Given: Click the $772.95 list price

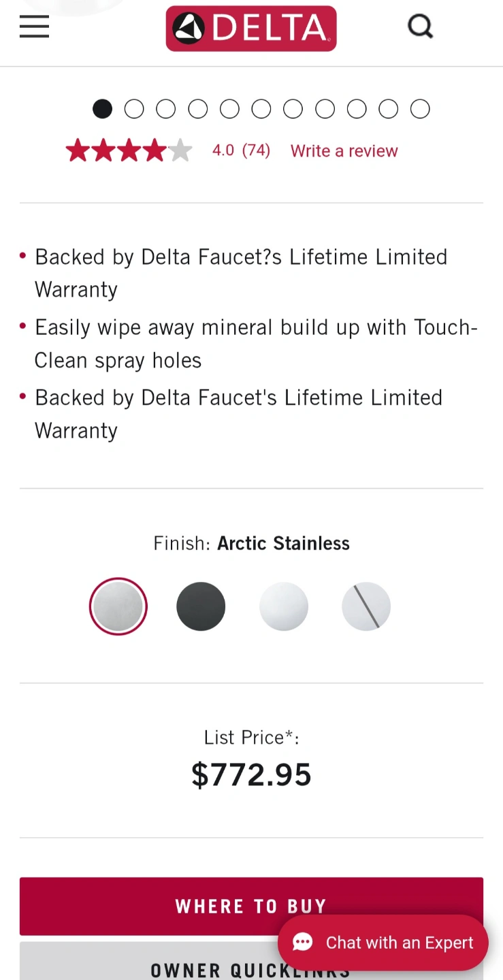Looking at the screenshot, I should 251,774.
